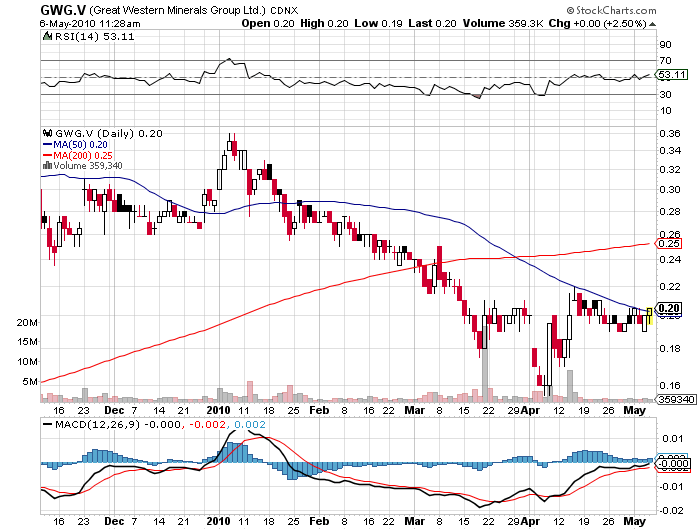Click the red 0.25 MA(200) price flag
This screenshot has height=530, width=700.
[x=669, y=244]
